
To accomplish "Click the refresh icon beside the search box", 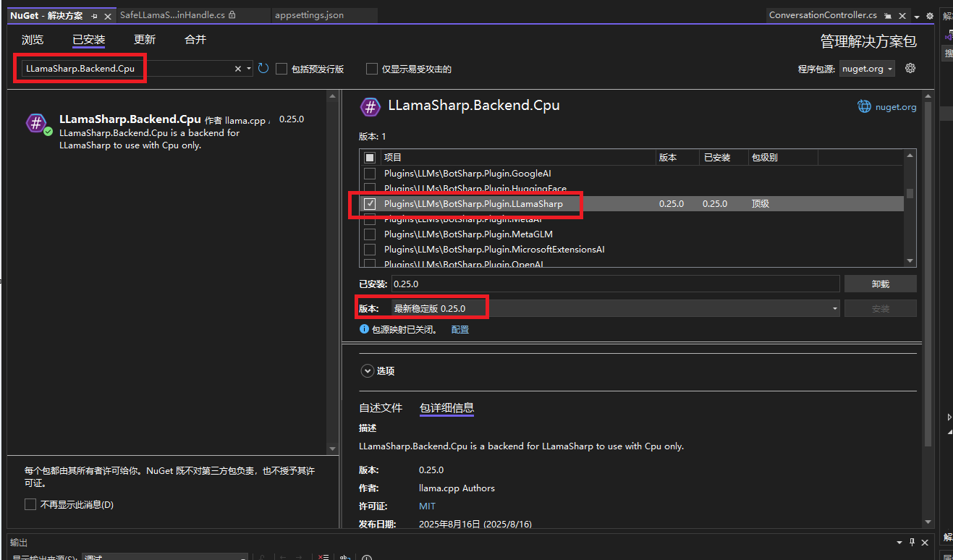I will point(263,68).
